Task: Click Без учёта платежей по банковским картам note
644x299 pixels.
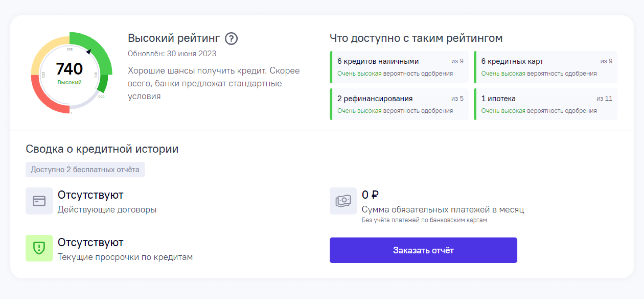Action: click(x=424, y=220)
